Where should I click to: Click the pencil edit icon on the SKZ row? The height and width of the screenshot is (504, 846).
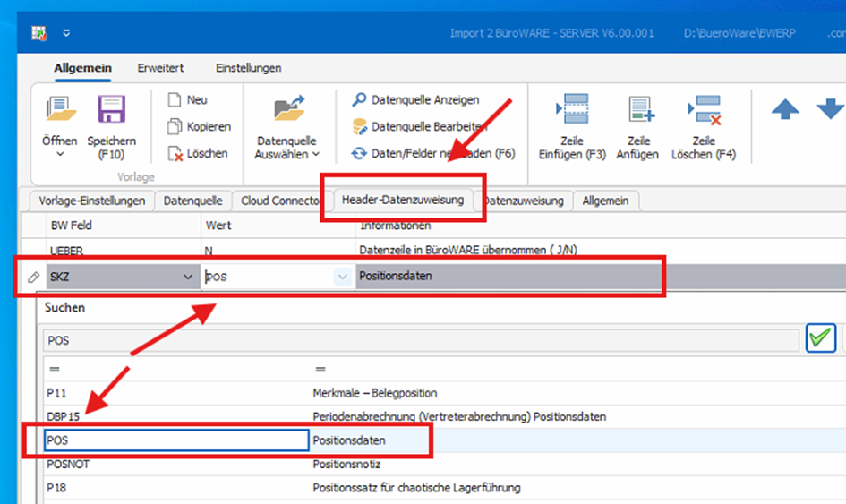33,278
